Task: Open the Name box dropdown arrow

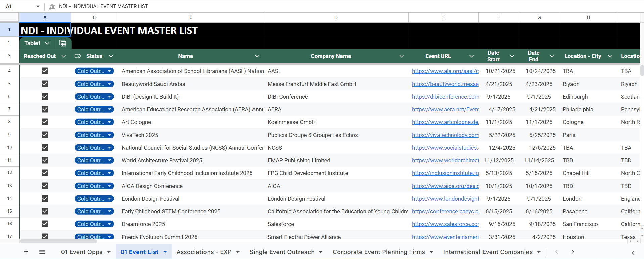Action: [38, 6]
